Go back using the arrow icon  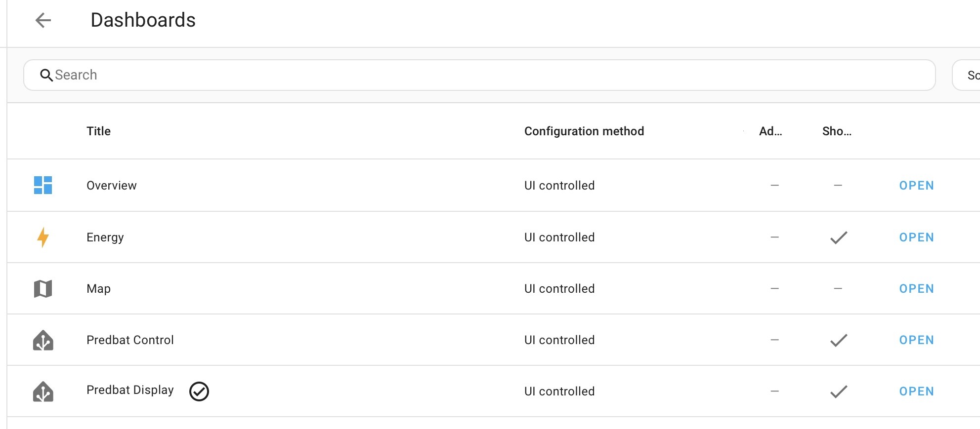tap(43, 20)
